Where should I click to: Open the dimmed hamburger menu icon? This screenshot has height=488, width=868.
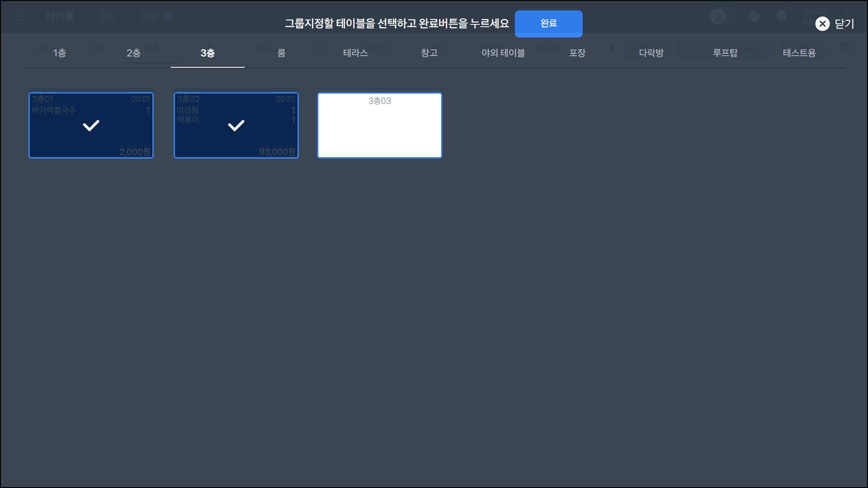20,17
